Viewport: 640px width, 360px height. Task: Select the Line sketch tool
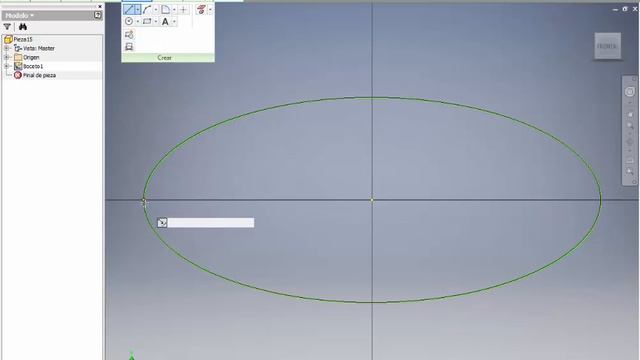129,9
